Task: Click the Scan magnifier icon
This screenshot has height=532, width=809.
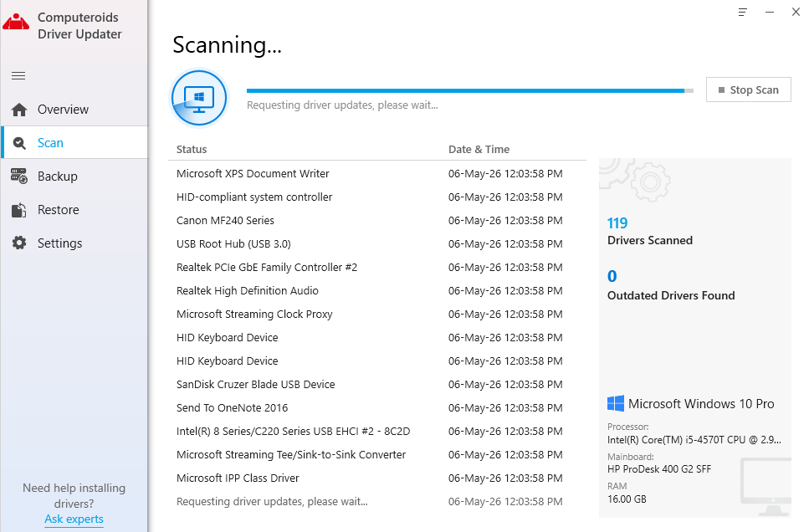Action: [x=19, y=143]
